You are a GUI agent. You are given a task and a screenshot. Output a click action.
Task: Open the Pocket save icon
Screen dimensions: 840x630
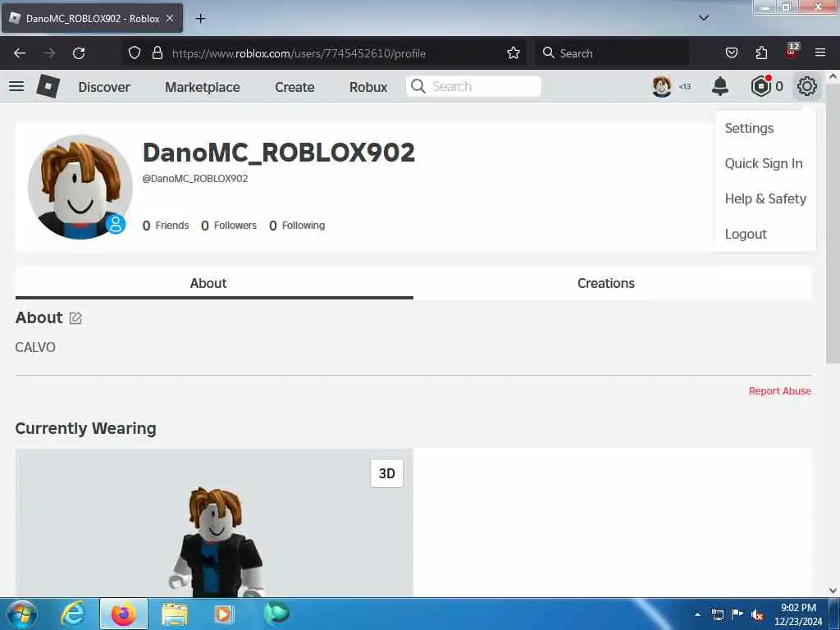point(731,53)
